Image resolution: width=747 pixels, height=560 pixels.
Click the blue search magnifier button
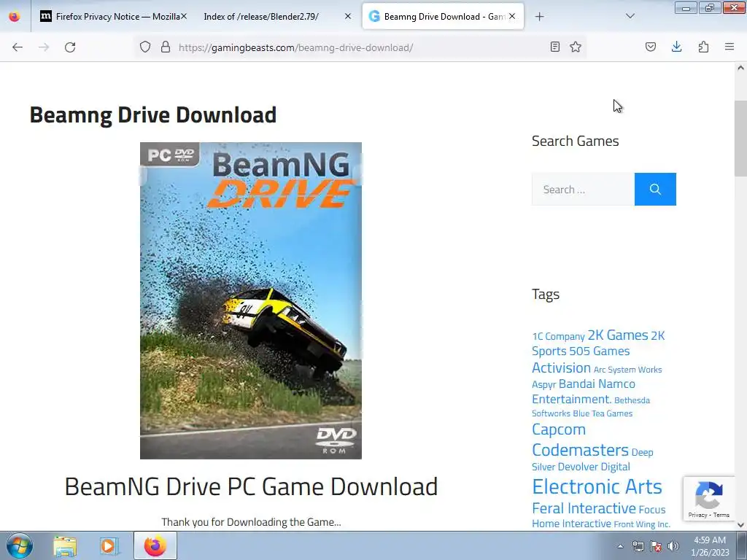tap(655, 189)
